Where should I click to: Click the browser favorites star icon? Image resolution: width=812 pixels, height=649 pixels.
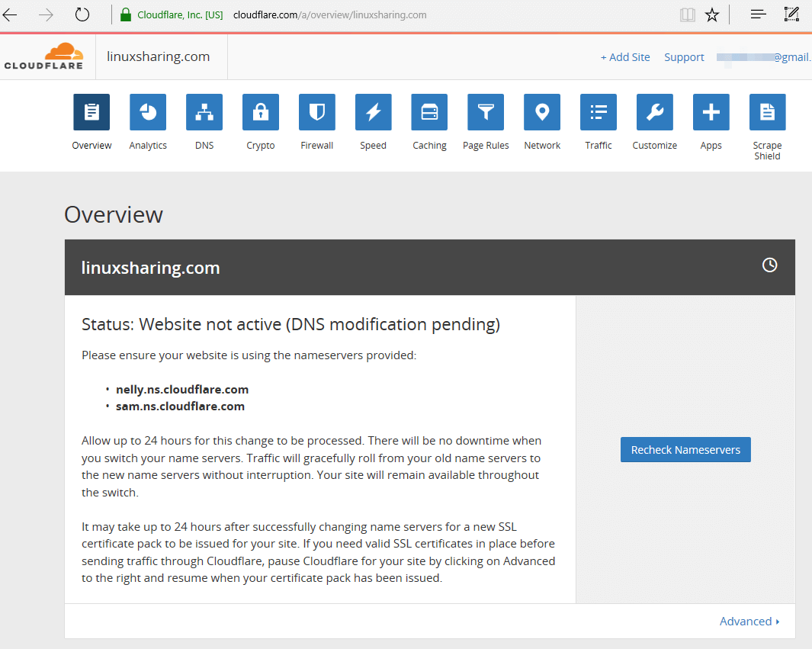[712, 14]
